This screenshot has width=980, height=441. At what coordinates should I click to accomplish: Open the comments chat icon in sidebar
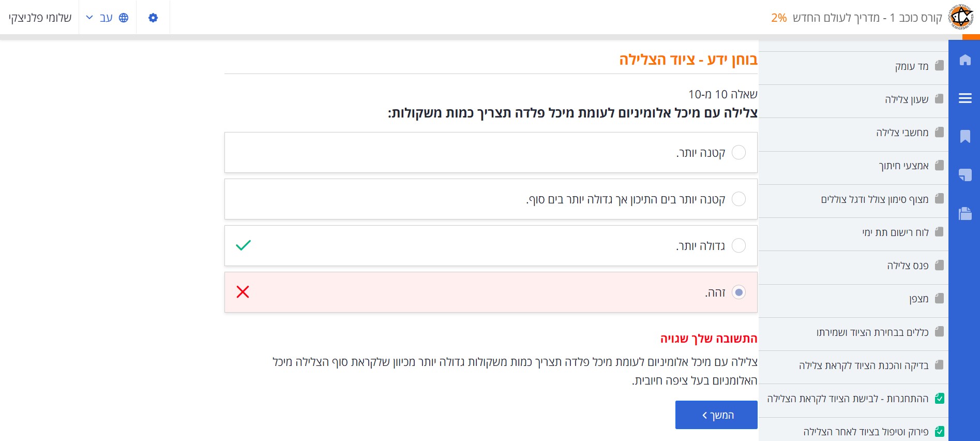pyautogui.click(x=964, y=175)
